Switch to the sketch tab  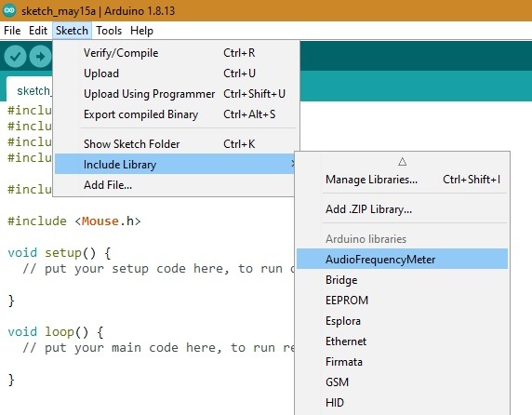point(30,89)
